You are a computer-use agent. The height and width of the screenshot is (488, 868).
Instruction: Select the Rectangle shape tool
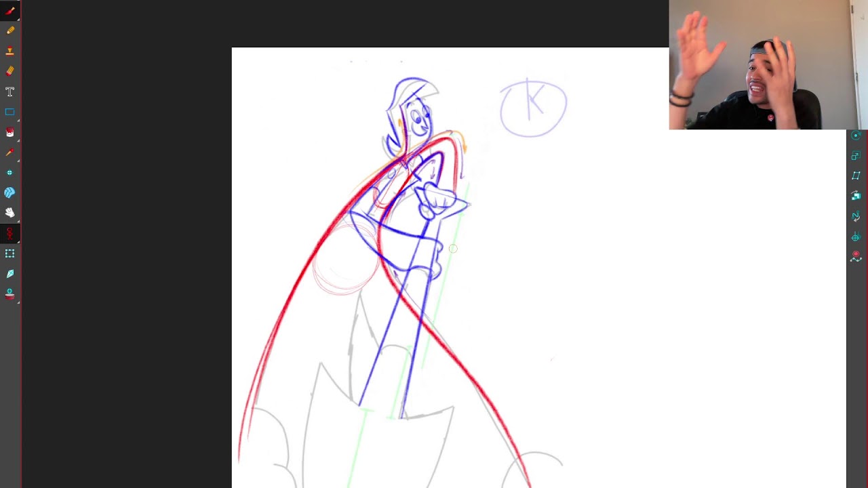click(10, 112)
